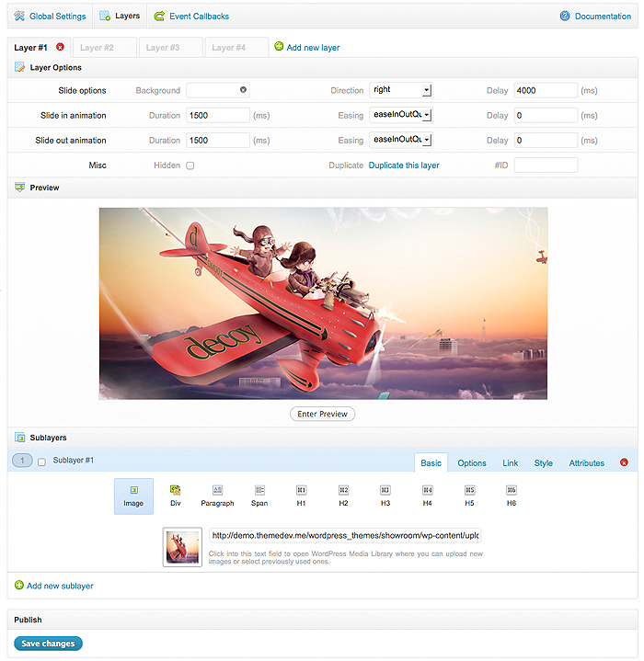644x661 pixels.
Task: Click the sublayer image thumbnail
Action: [182, 546]
